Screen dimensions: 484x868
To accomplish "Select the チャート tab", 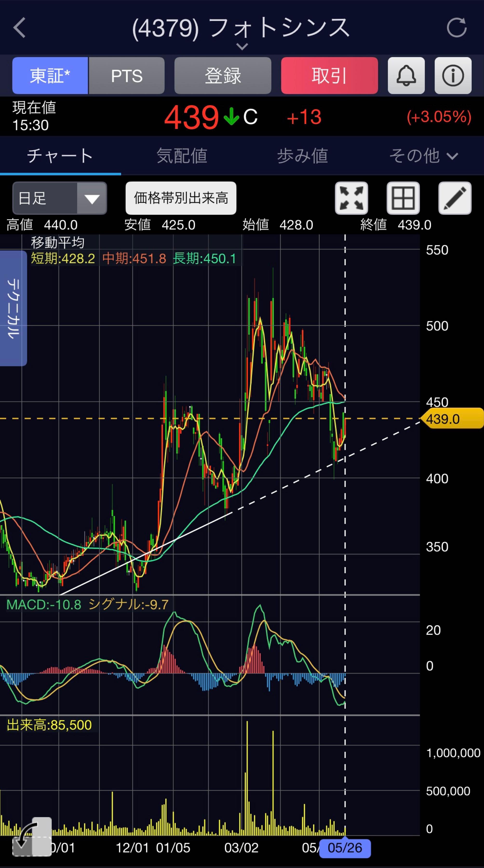I will coord(60,156).
